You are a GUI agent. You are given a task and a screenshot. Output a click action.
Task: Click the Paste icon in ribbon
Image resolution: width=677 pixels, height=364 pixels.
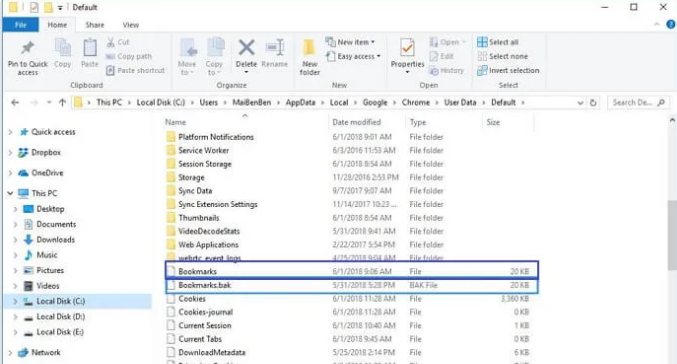pyautogui.click(x=90, y=47)
